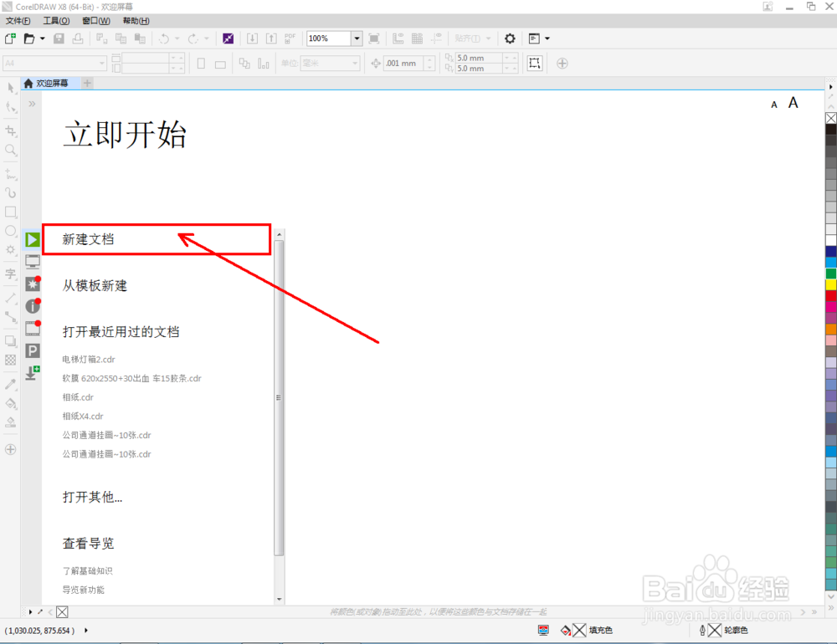Click 新建文档 (New Document) link
Image resolution: width=837 pixels, height=644 pixels.
click(x=88, y=239)
